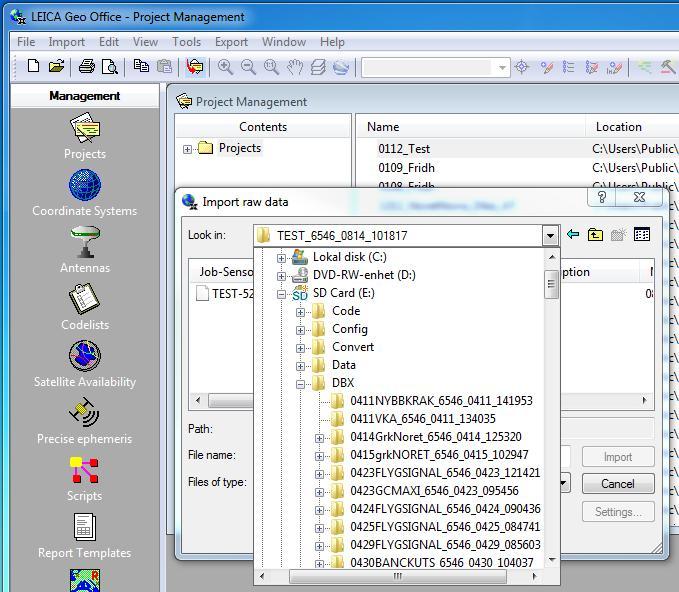Click the help question mark in Import dialog

602,197
